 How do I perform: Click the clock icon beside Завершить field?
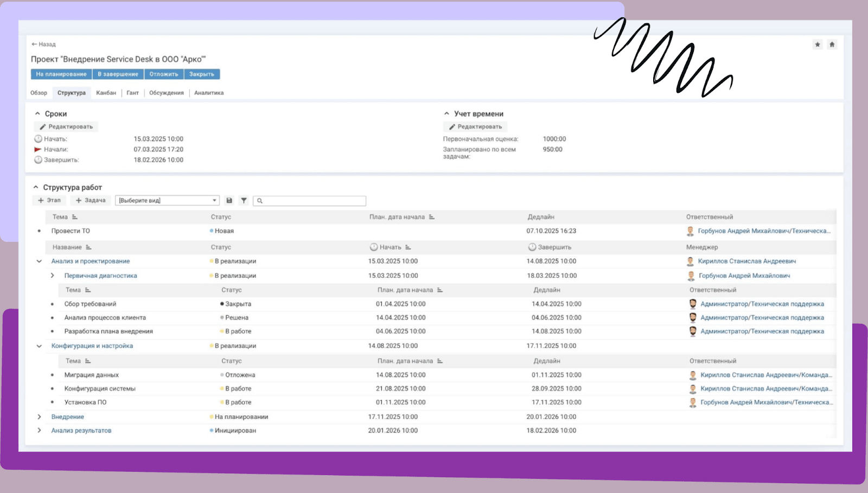coord(38,159)
